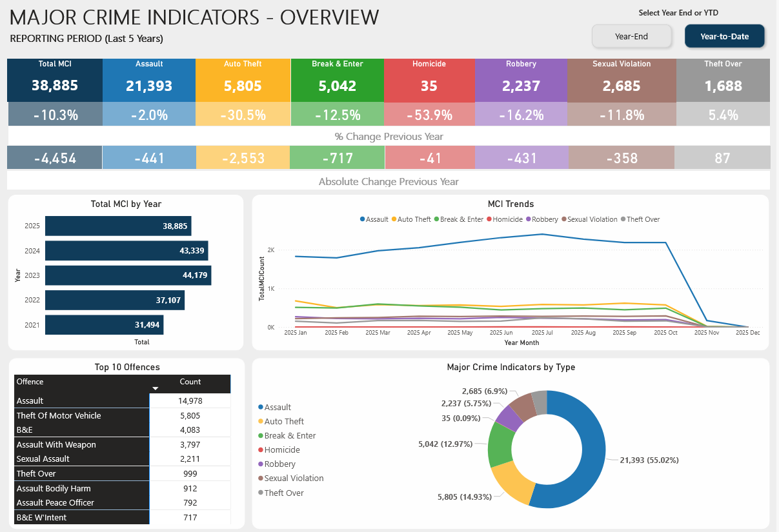This screenshot has height=532, width=779.
Task: Click the Assault legend dot in MCI Trends
Action: [363, 220]
